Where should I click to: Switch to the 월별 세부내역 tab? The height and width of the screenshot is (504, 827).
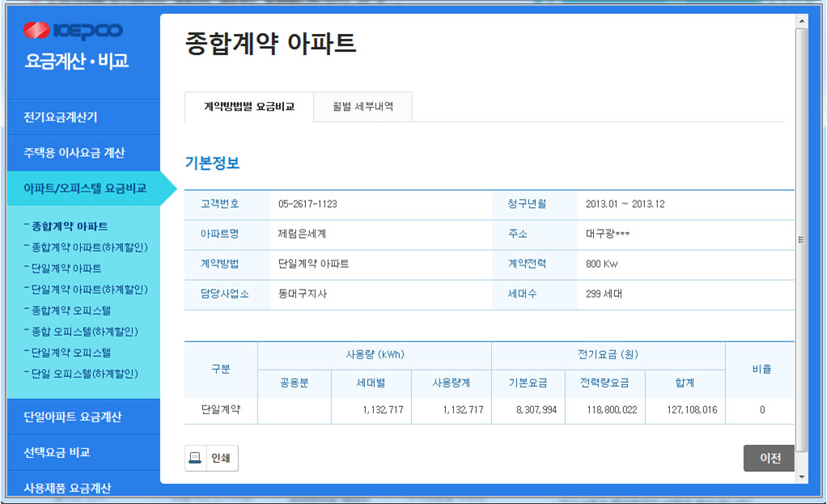tap(363, 107)
